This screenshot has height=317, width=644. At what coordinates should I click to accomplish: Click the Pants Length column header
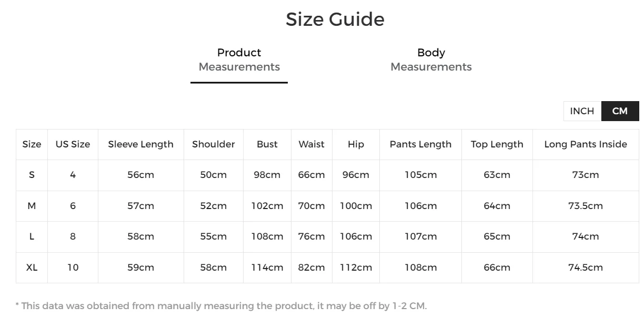click(x=420, y=144)
